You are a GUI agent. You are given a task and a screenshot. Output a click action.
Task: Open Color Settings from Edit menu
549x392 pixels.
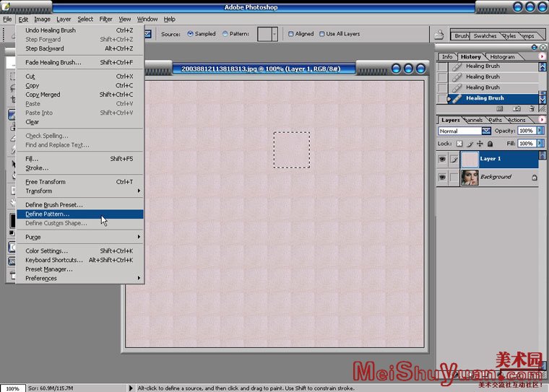[80, 251]
